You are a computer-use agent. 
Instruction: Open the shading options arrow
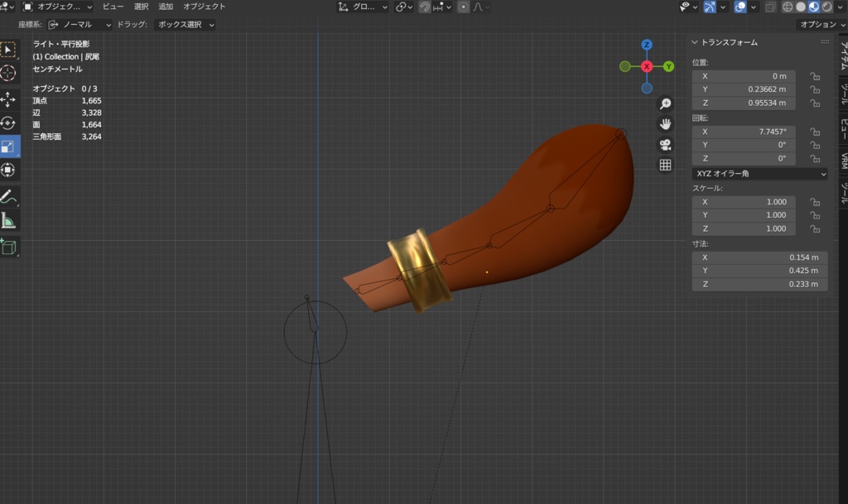click(x=840, y=7)
